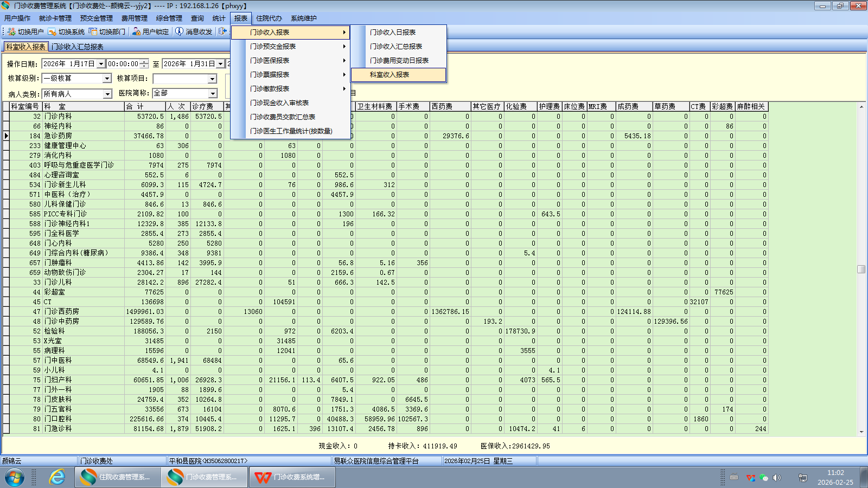Open the 病人类别 dropdown list
This screenshot has width=868, height=488.
click(x=107, y=94)
